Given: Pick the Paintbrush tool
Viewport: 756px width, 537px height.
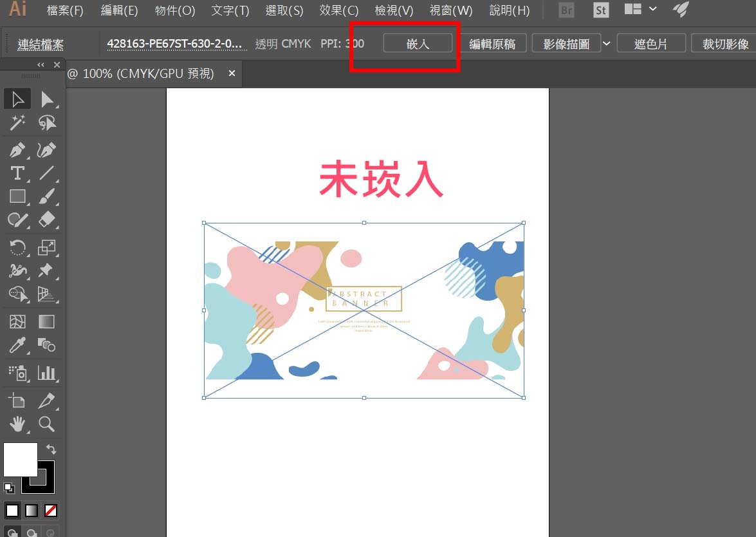Looking at the screenshot, I should (47, 196).
